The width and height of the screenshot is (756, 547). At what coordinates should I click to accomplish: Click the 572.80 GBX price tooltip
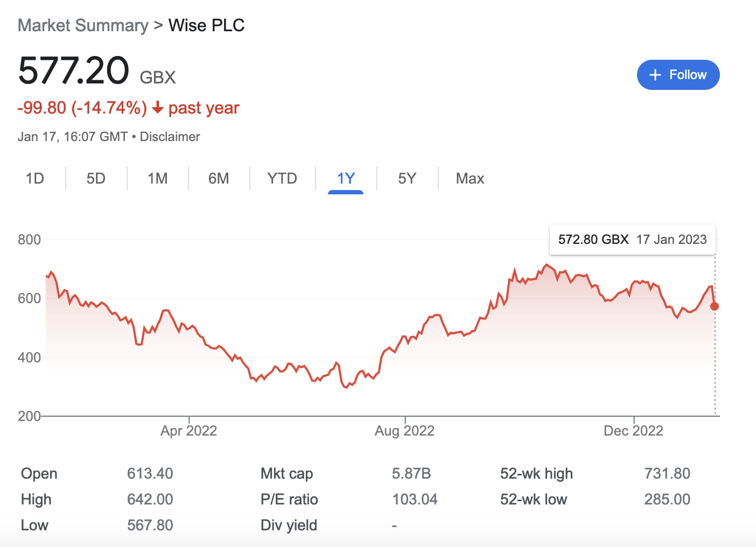click(632, 240)
